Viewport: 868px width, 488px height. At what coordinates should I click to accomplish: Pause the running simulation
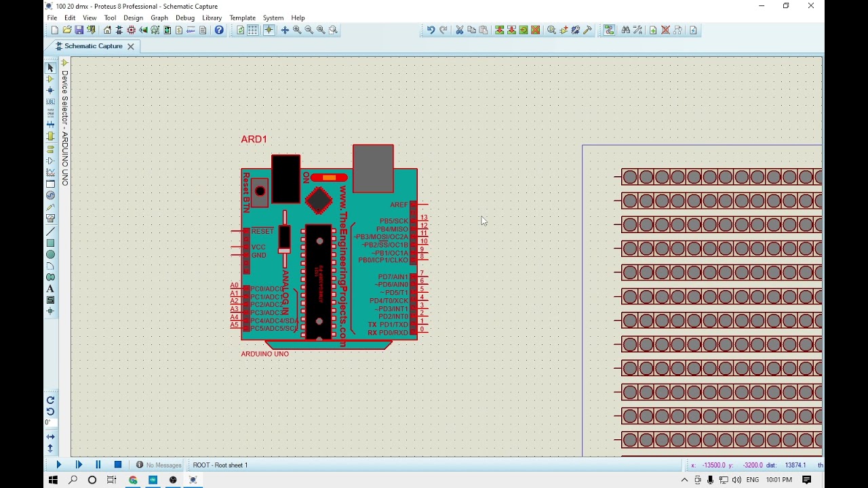pyautogui.click(x=98, y=465)
